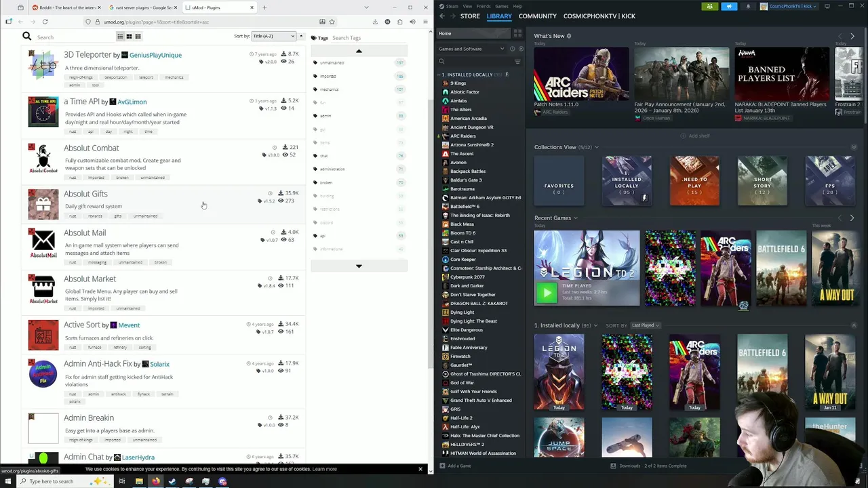The width and height of the screenshot is (868, 488).
Task: Open Steam LIBRARY tab
Action: [x=499, y=16]
